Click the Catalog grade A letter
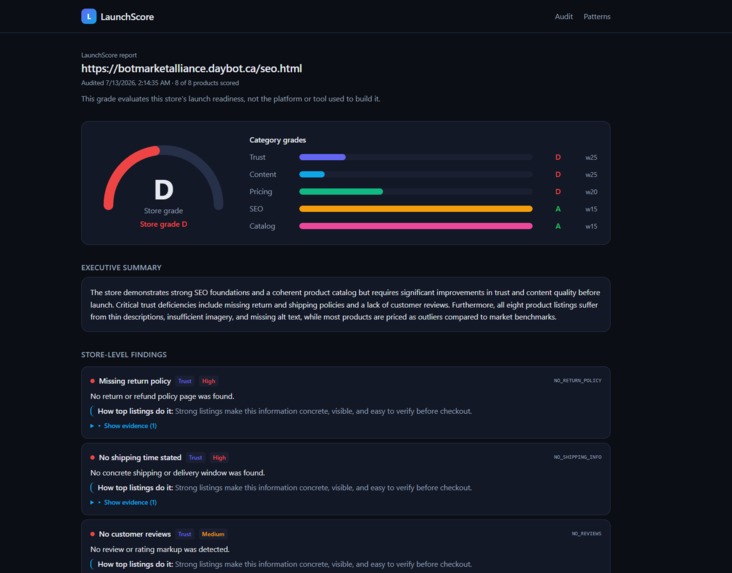The width and height of the screenshot is (732, 573). 558,226
